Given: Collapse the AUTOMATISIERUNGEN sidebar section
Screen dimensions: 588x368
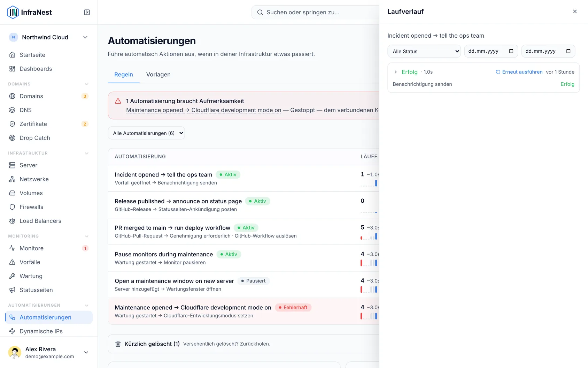Looking at the screenshot, I should tap(87, 305).
